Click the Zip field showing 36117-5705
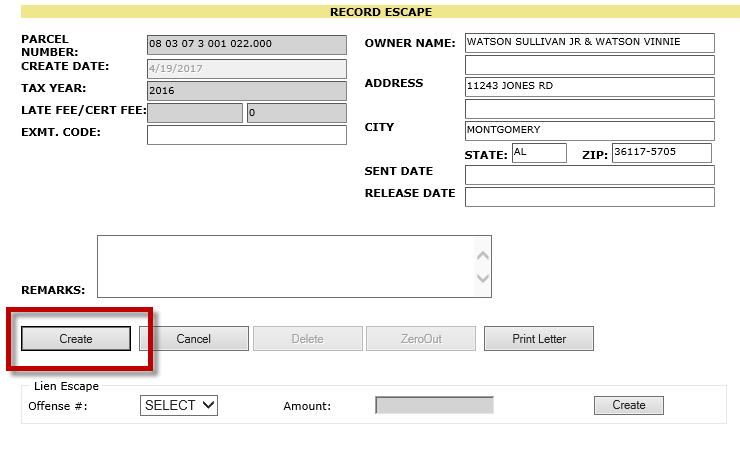This screenshot has height=450, width=740. click(662, 153)
